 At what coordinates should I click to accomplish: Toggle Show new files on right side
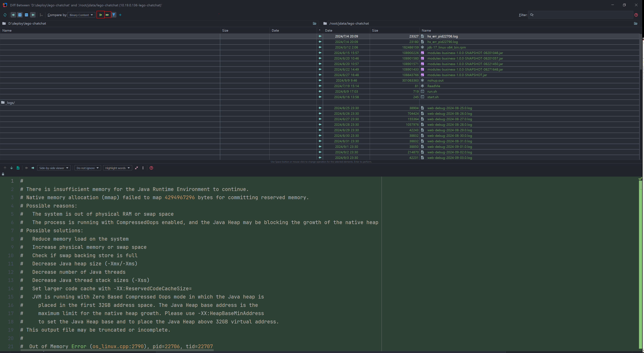click(33, 15)
